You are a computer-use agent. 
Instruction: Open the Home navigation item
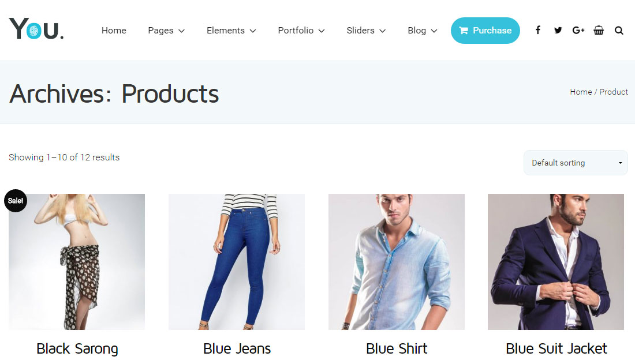click(x=113, y=31)
